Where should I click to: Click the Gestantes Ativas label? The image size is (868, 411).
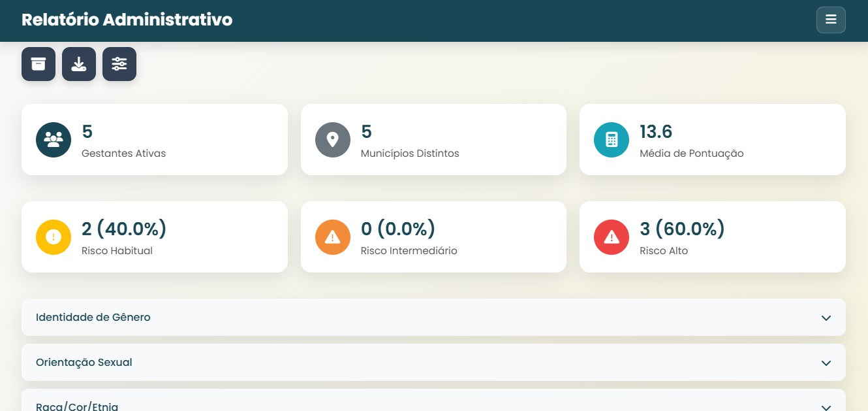(x=124, y=154)
